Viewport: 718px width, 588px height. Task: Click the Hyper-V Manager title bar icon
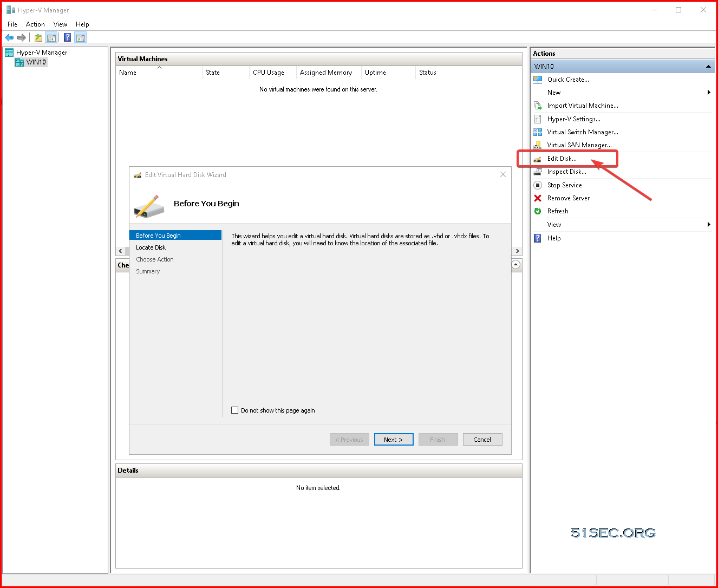pos(10,10)
